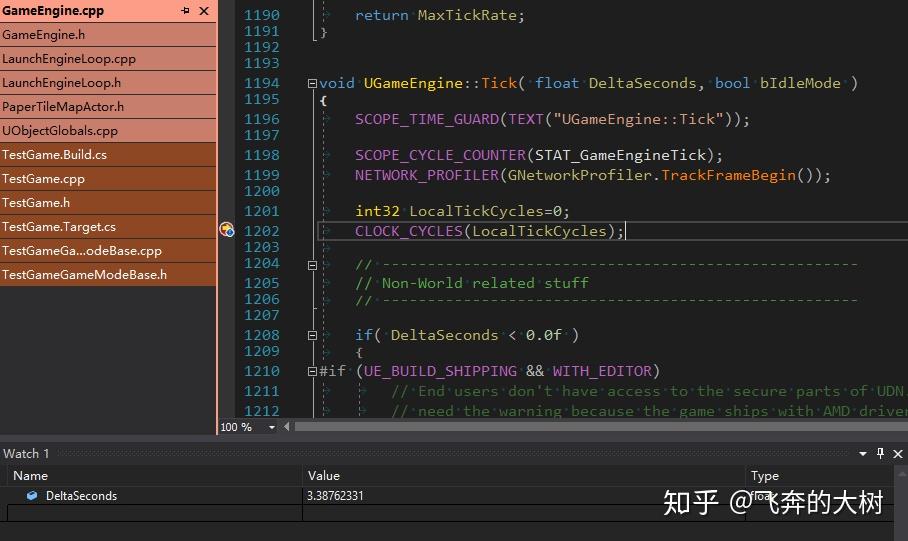
Task: Click on int32 LocalTickCycles declaration
Action: coord(462,211)
